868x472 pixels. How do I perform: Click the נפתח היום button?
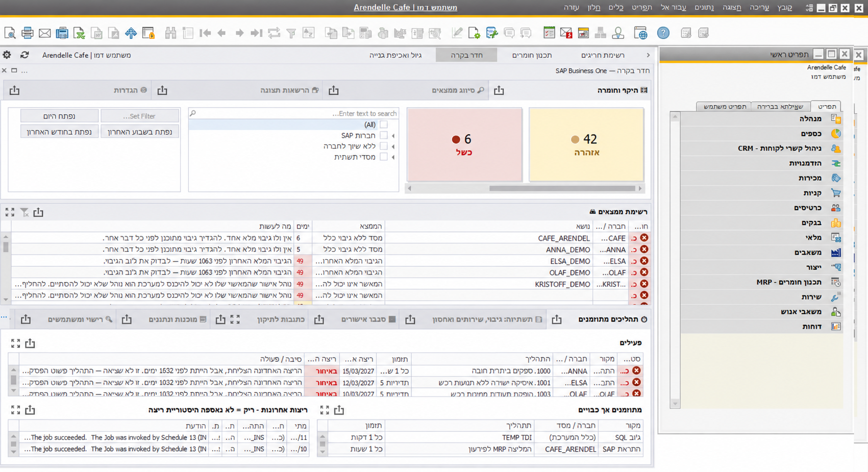pos(59,116)
